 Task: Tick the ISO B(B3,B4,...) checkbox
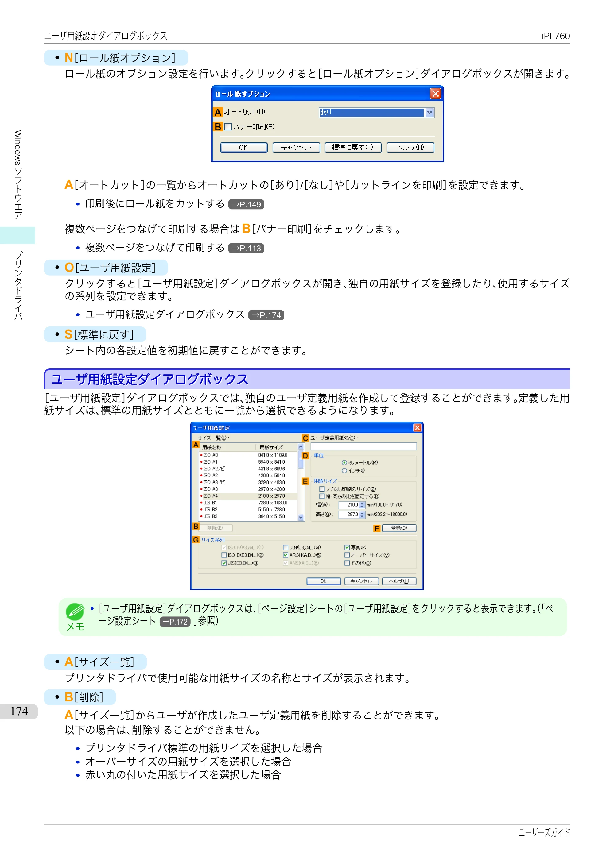(224, 555)
